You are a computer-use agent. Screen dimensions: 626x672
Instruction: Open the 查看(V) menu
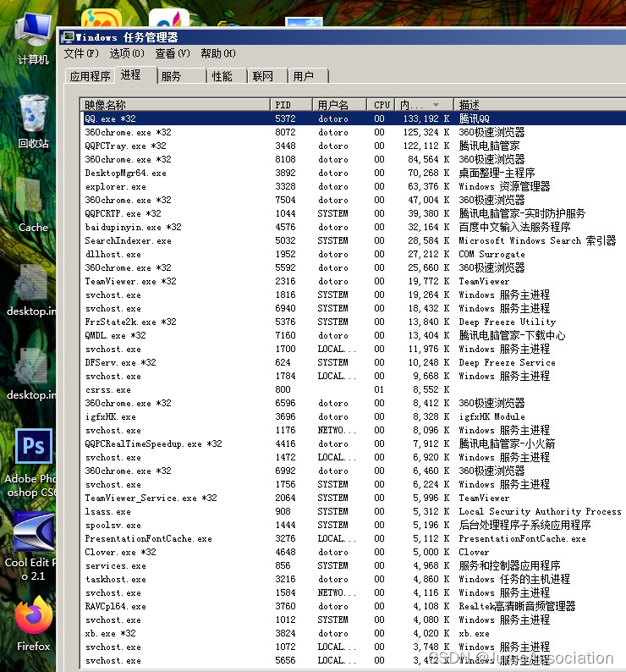173,53
